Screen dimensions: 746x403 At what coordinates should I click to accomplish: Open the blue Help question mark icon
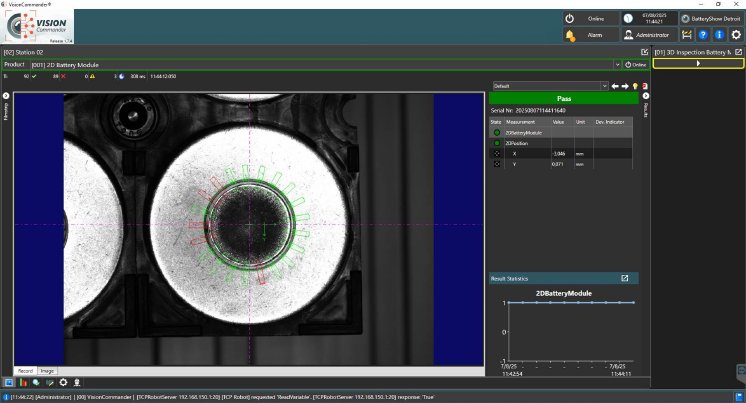(703, 35)
